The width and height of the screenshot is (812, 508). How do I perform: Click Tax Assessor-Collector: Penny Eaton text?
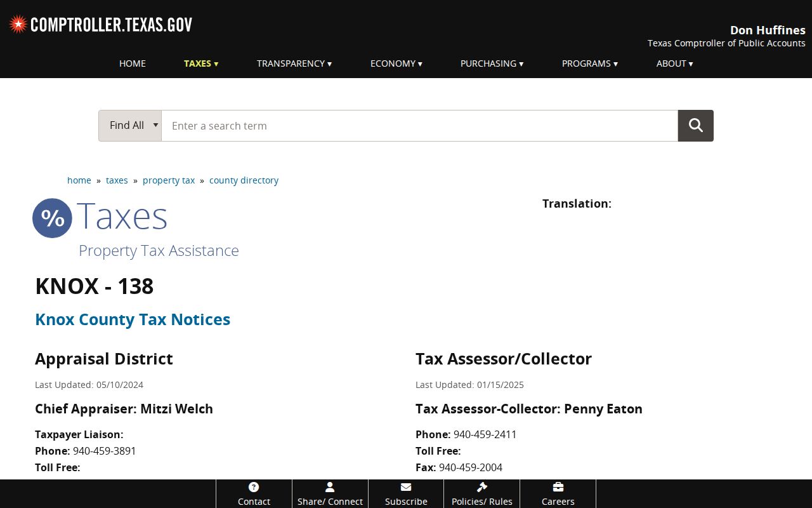[529, 409]
